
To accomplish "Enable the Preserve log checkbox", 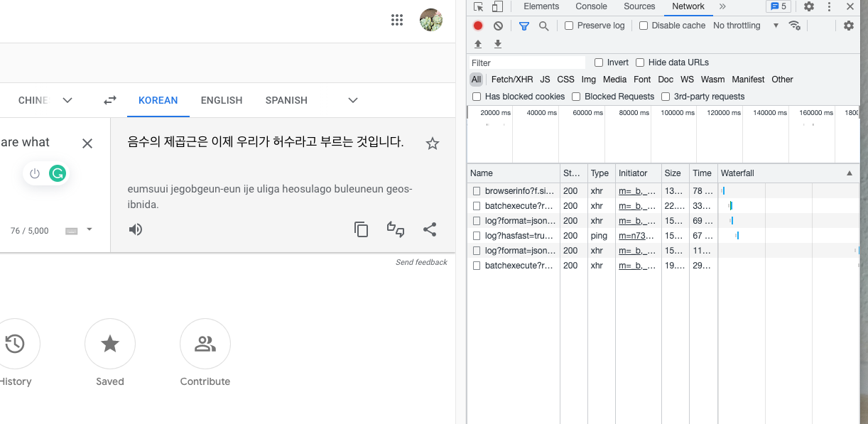I will coord(569,26).
